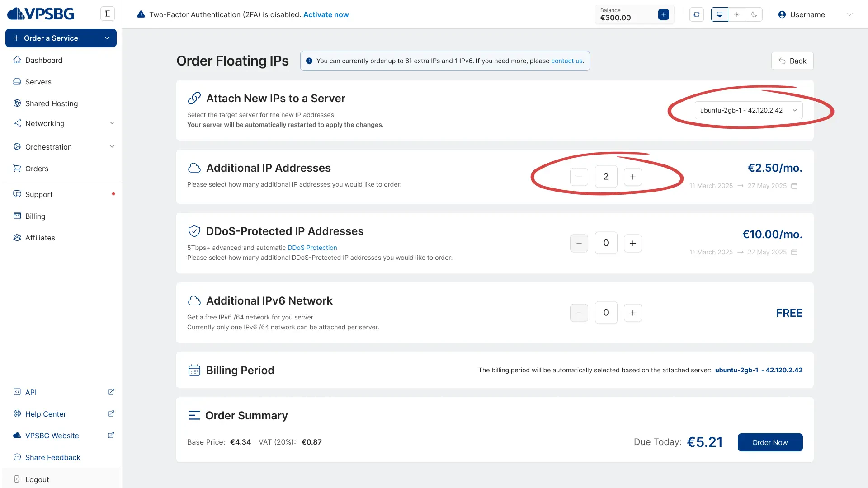Open the Servers page

tap(38, 82)
